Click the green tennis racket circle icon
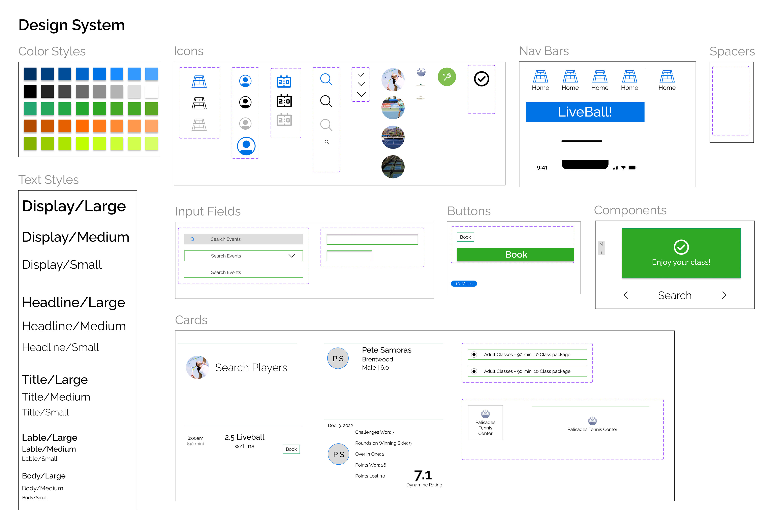The width and height of the screenshot is (773, 532). click(446, 77)
